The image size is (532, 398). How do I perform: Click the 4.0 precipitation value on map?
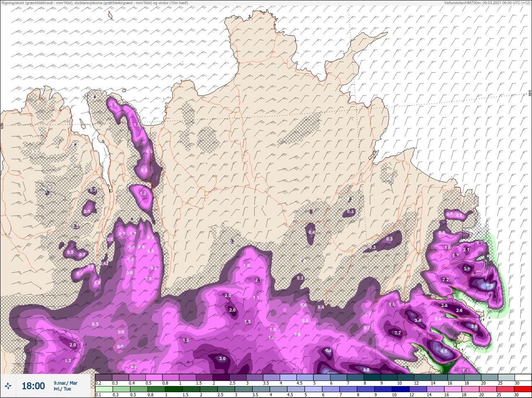(444, 351)
